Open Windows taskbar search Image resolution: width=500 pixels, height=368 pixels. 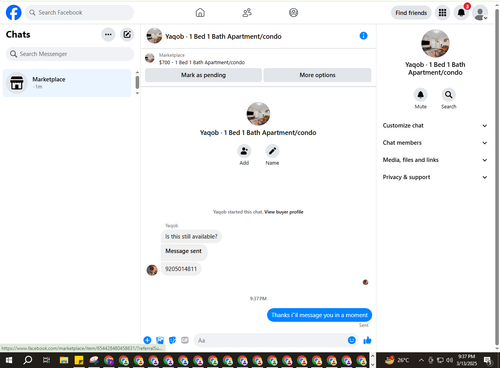(x=28, y=360)
